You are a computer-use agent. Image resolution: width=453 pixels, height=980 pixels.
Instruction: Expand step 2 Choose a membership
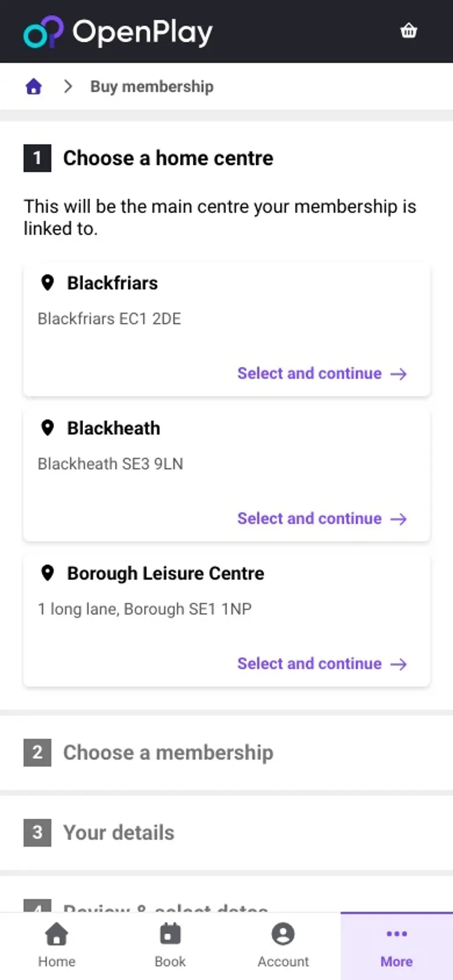click(227, 752)
